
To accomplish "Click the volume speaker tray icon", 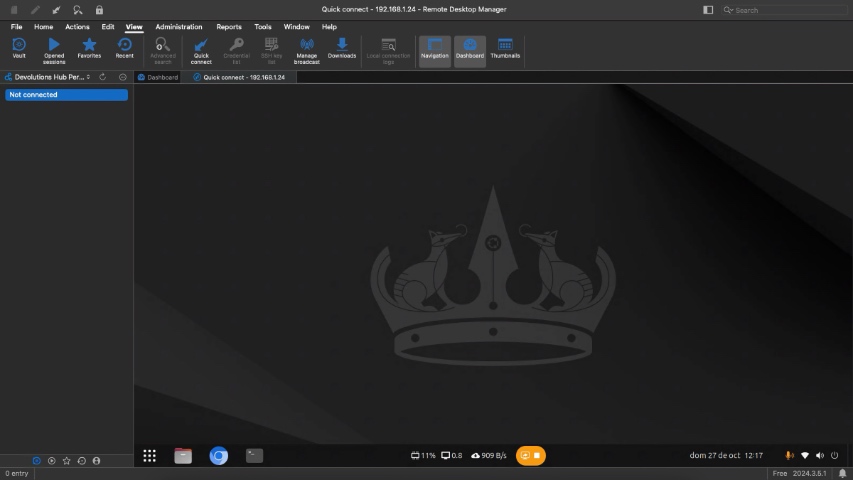I will 820,456.
